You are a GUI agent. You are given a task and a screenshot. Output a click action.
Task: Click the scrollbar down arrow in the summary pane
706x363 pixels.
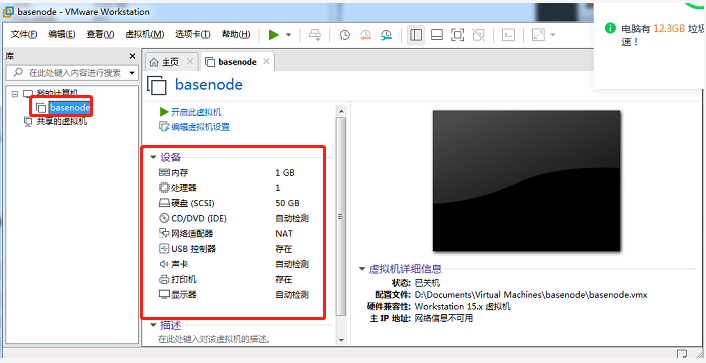tap(341, 340)
